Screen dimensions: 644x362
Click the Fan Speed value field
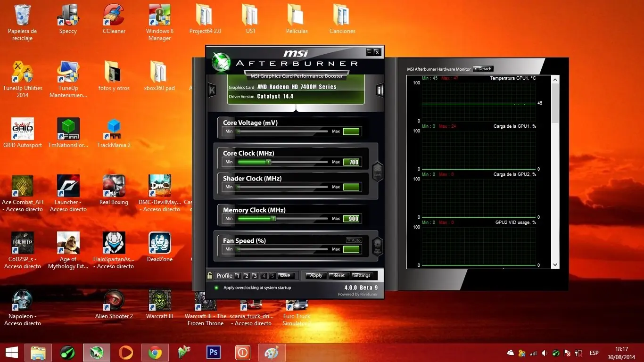pyautogui.click(x=351, y=249)
